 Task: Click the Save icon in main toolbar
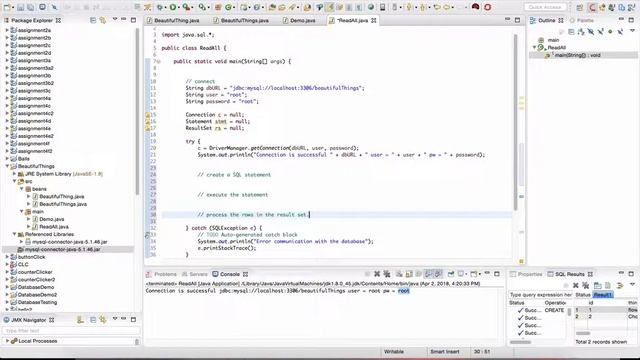click(x=20, y=7)
